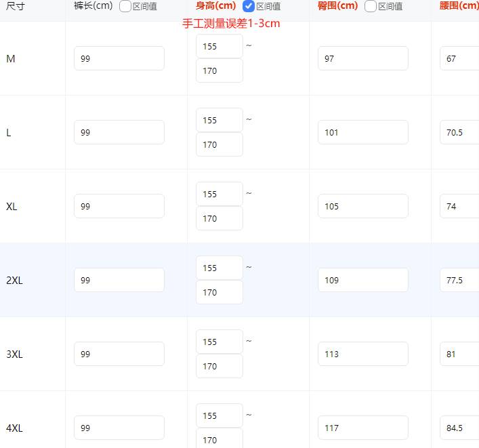This screenshot has height=448, width=479.
Task: Select the 臀围 field showing 109
Action: 362,280
